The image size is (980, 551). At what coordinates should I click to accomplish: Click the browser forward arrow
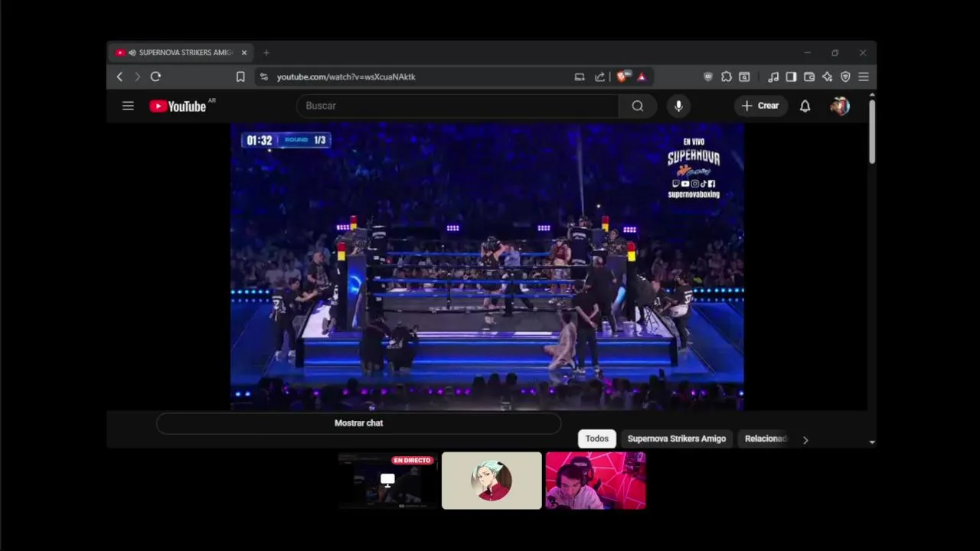coord(137,77)
